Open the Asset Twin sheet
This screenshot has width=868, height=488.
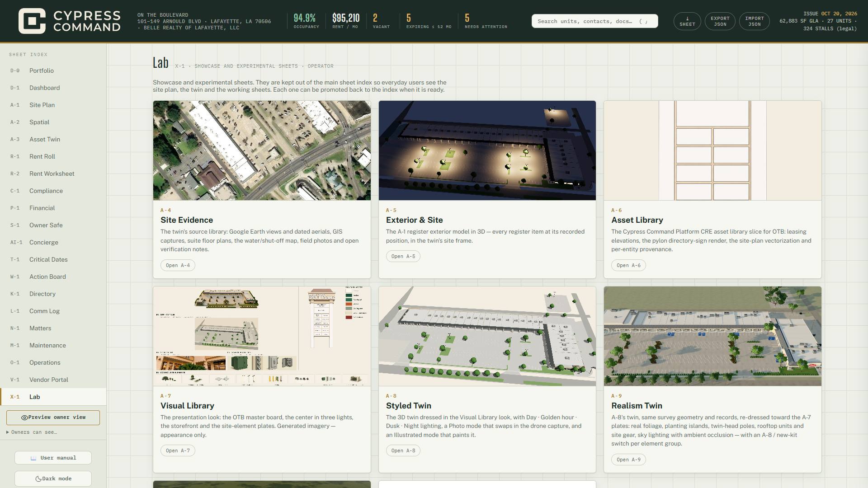[53, 139]
